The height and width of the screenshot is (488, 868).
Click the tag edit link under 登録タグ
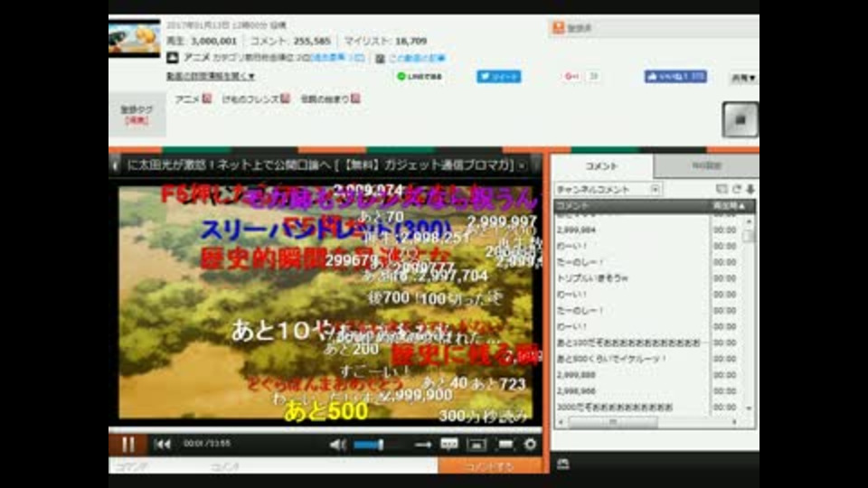click(x=137, y=120)
